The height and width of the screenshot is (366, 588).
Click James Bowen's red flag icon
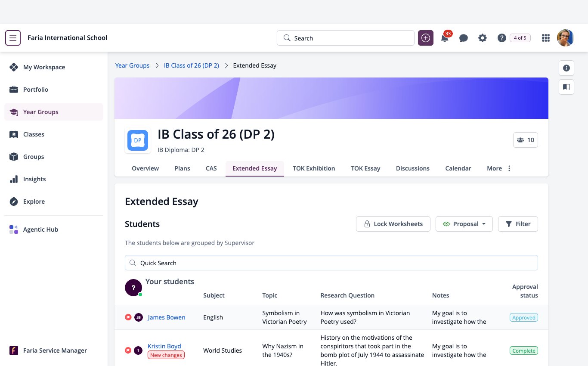pos(128,317)
